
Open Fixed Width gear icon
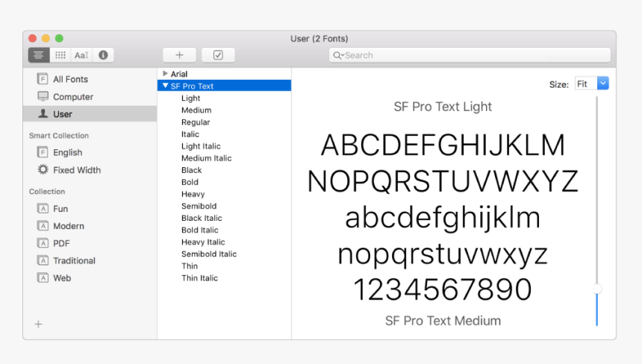[43, 169]
